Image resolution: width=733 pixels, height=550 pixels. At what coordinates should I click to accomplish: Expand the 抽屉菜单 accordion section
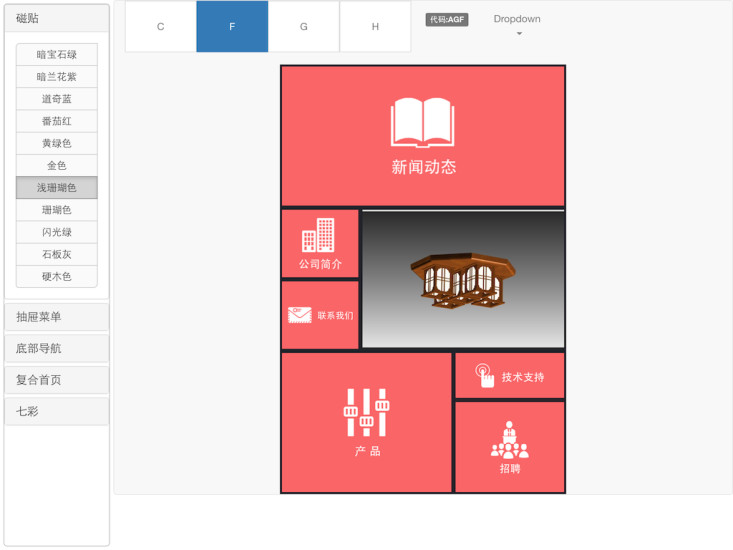coord(57,317)
